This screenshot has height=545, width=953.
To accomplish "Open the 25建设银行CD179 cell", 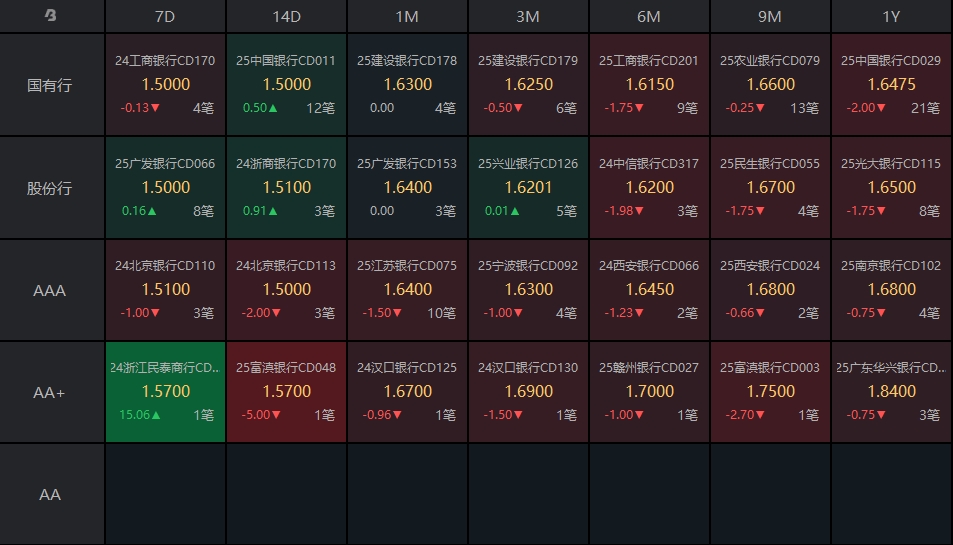I will coord(528,84).
